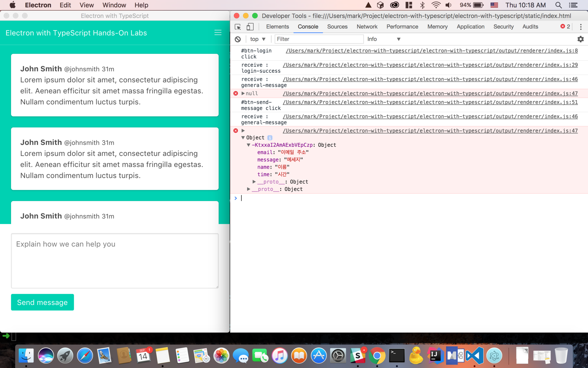Click the red error count badge
The height and width of the screenshot is (368, 588).
pyautogui.click(x=565, y=26)
